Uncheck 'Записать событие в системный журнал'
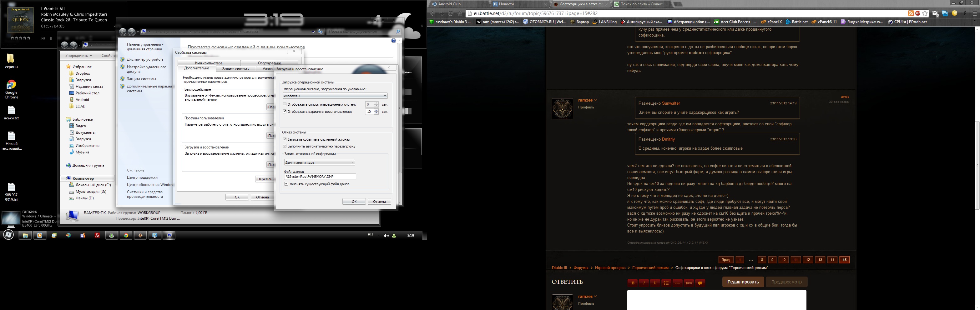 285,139
